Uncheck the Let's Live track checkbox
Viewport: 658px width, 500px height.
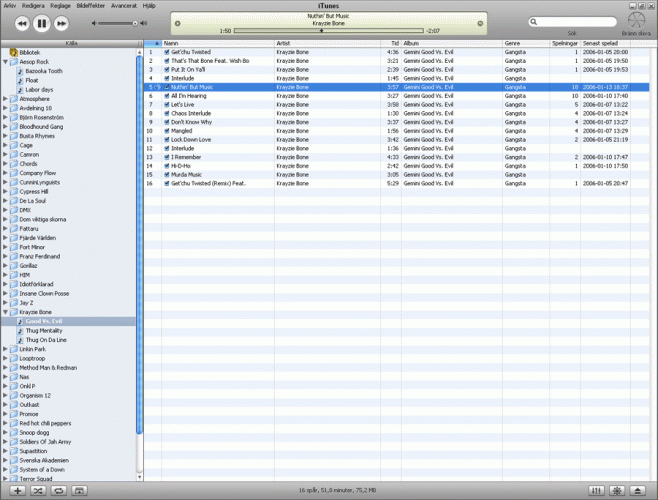pos(167,105)
